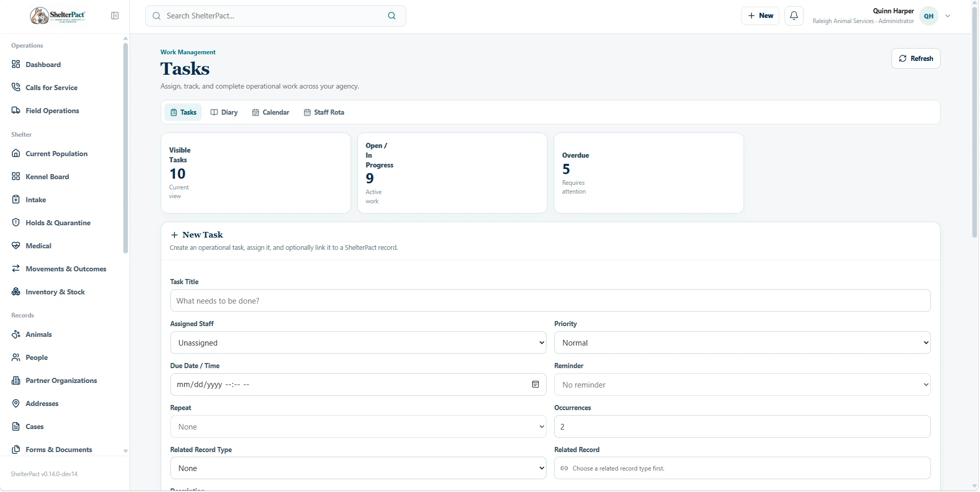980x492 pixels.
Task: Expand the user account menu chevron
Action: click(x=948, y=16)
